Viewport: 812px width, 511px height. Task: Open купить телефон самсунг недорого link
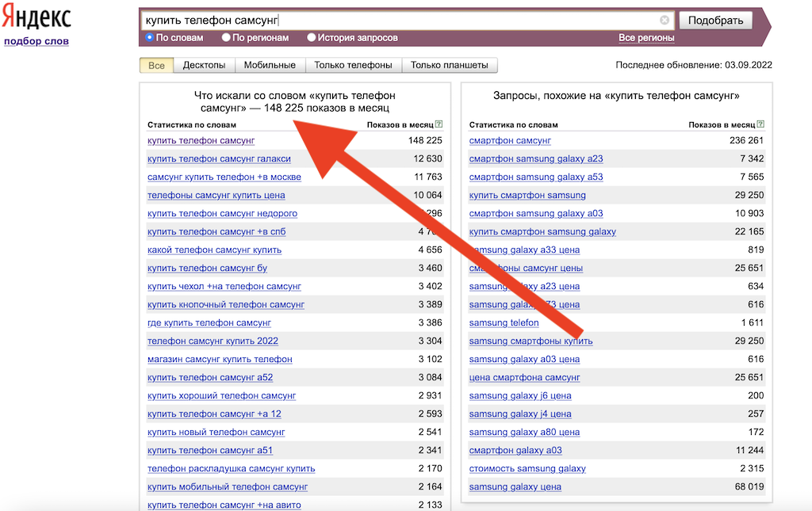(x=223, y=213)
